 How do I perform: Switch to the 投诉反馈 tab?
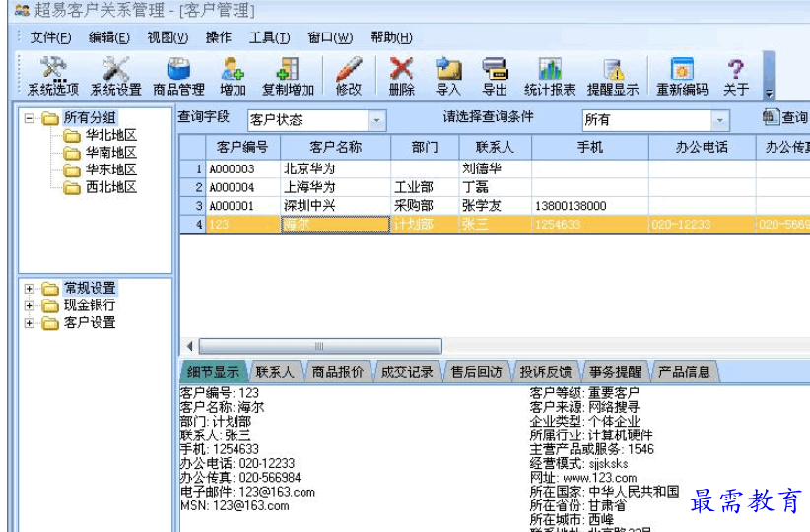546,371
